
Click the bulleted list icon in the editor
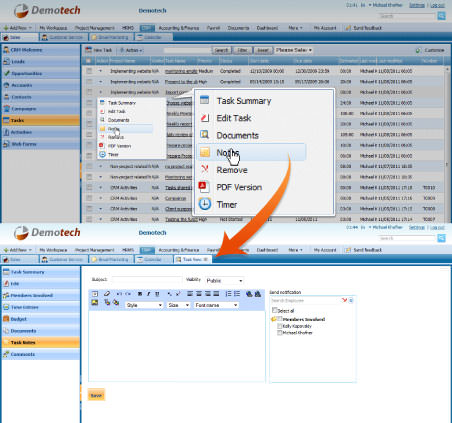tap(237, 294)
